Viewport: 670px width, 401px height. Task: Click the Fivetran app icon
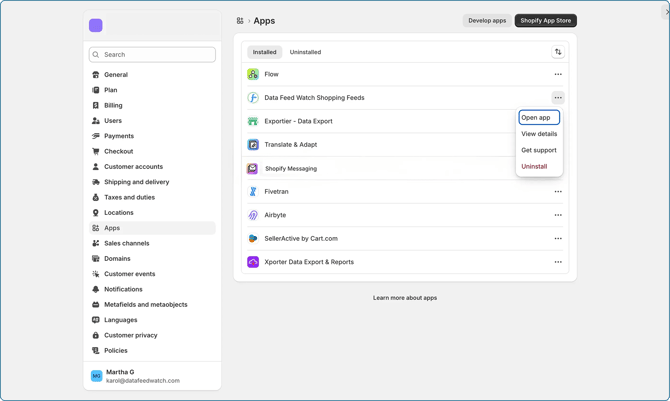[253, 192]
